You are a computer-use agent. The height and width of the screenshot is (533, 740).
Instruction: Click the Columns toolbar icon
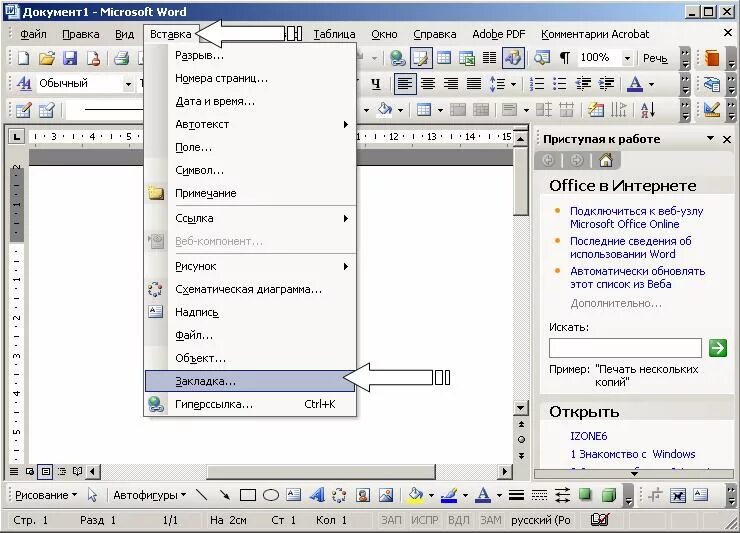tap(489, 58)
